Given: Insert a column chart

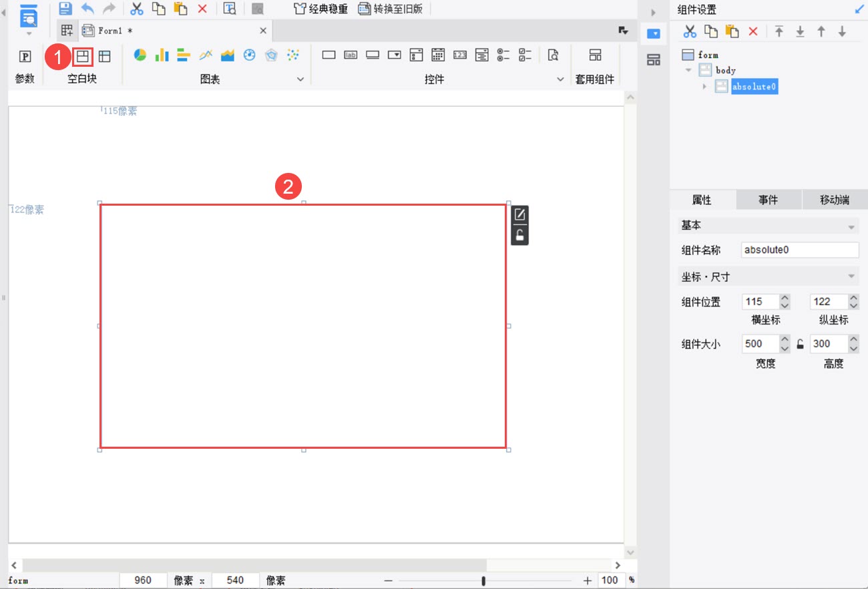Looking at the screenshot, I should click(x=162, y=55).
